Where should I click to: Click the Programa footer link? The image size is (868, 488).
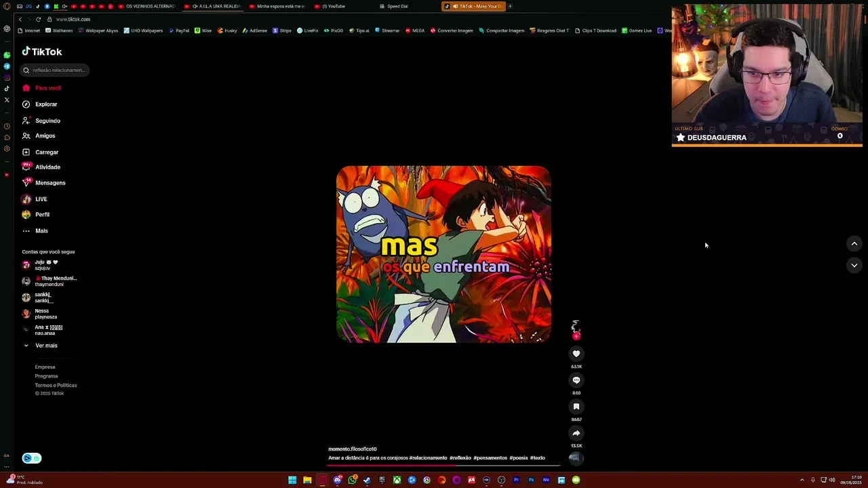[47, 376]
